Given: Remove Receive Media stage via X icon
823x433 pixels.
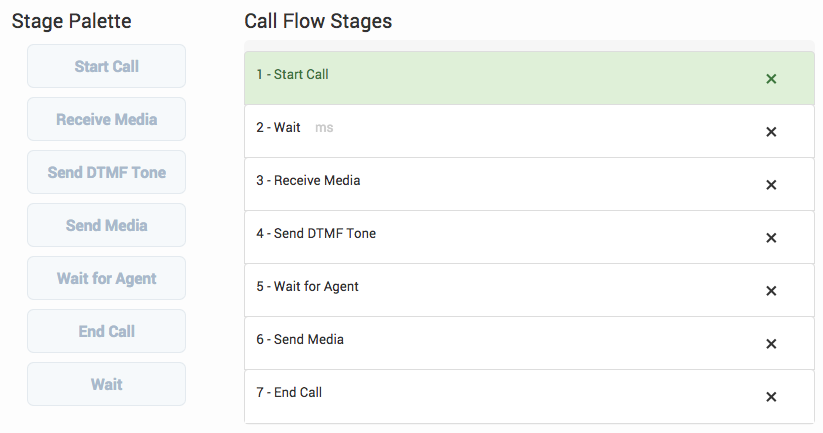Looking at the screenshot, I should point(771,185).
